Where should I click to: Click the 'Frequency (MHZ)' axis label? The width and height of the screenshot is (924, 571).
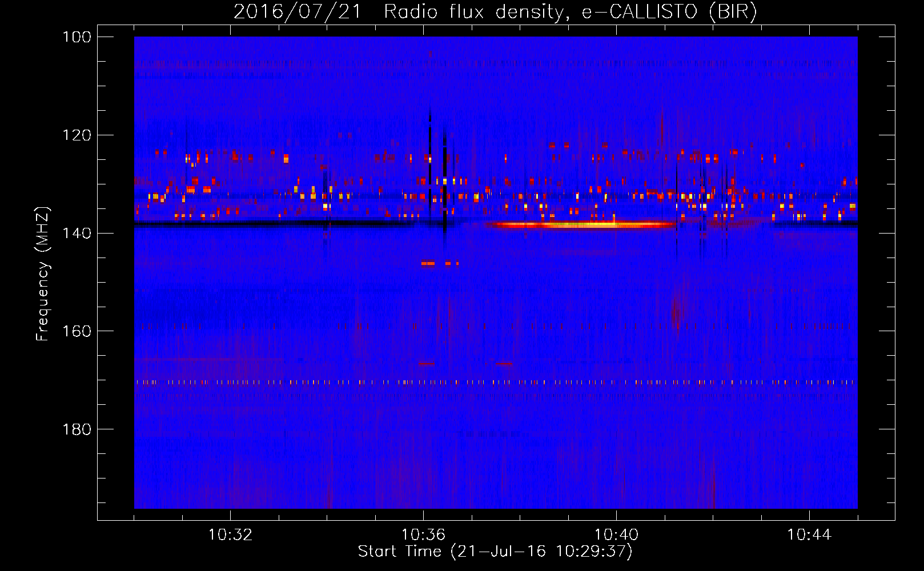43,274
